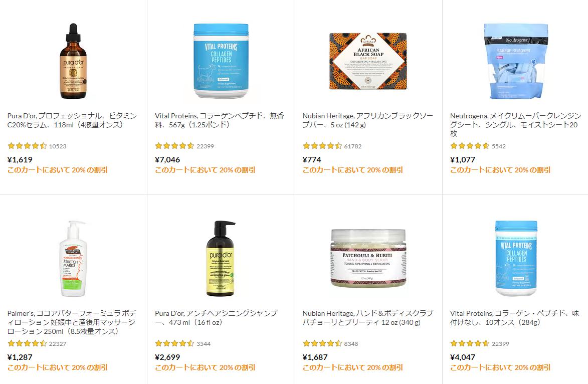
Task: Open the Neutrogena makeup remover image
Action: 516,61
